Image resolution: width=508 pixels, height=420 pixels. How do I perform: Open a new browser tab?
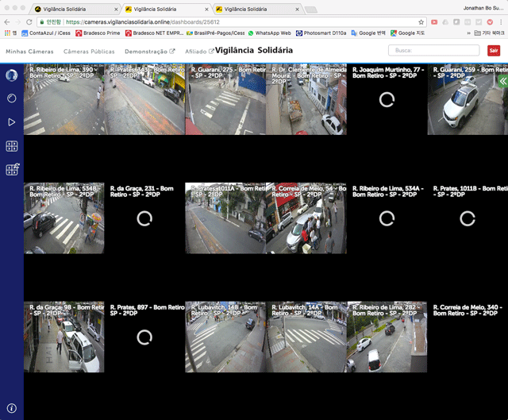311,10
